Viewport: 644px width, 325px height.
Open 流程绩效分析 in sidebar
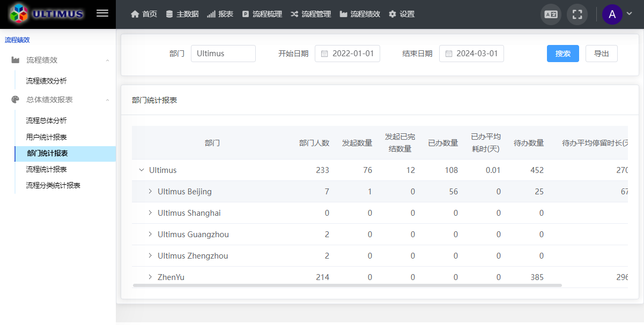pos(47,81)
